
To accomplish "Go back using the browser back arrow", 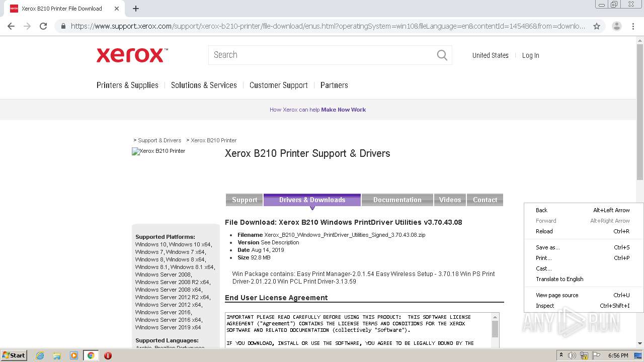I will click(11, 26).
